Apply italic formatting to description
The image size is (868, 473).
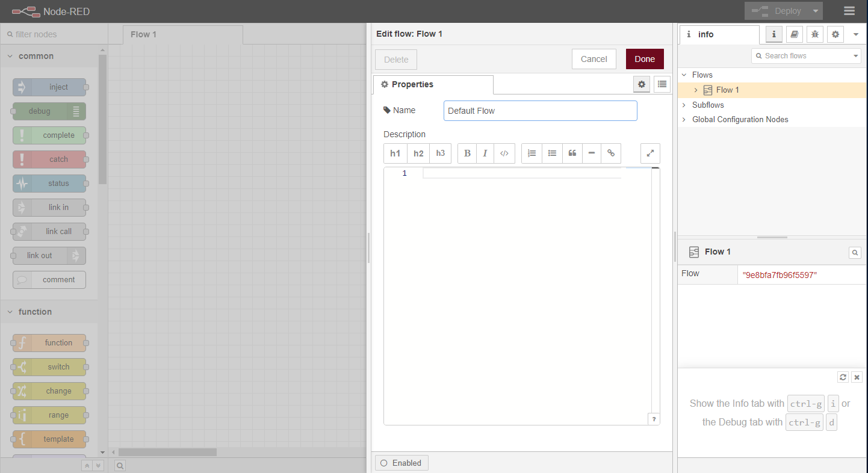pos(485,153)
